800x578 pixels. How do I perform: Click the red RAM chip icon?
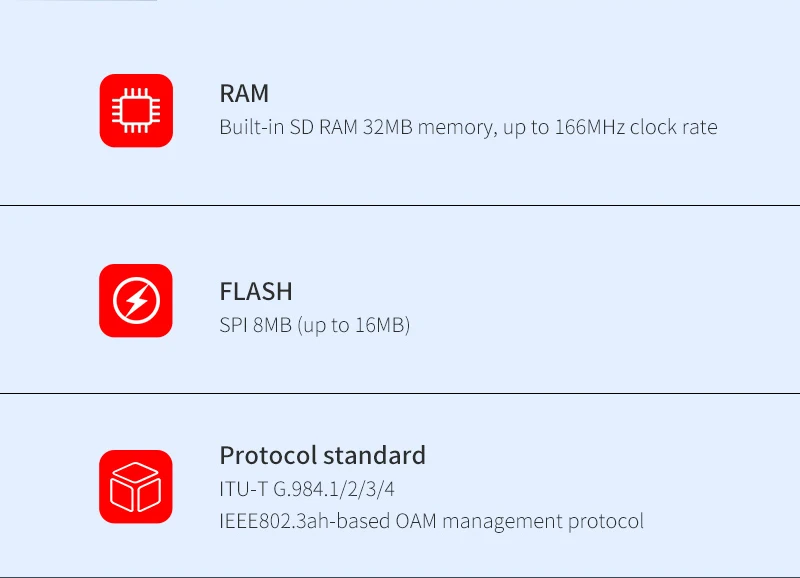pos(136,111)
